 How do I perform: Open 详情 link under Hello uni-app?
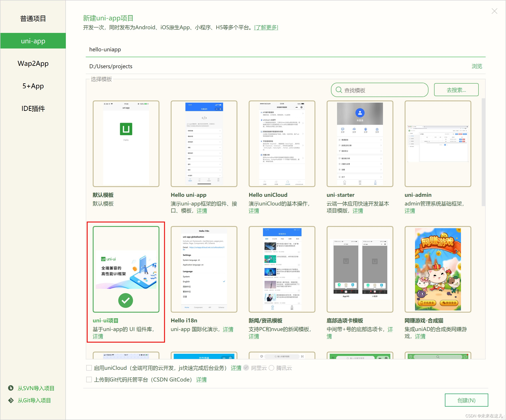[x=202, y=211]
